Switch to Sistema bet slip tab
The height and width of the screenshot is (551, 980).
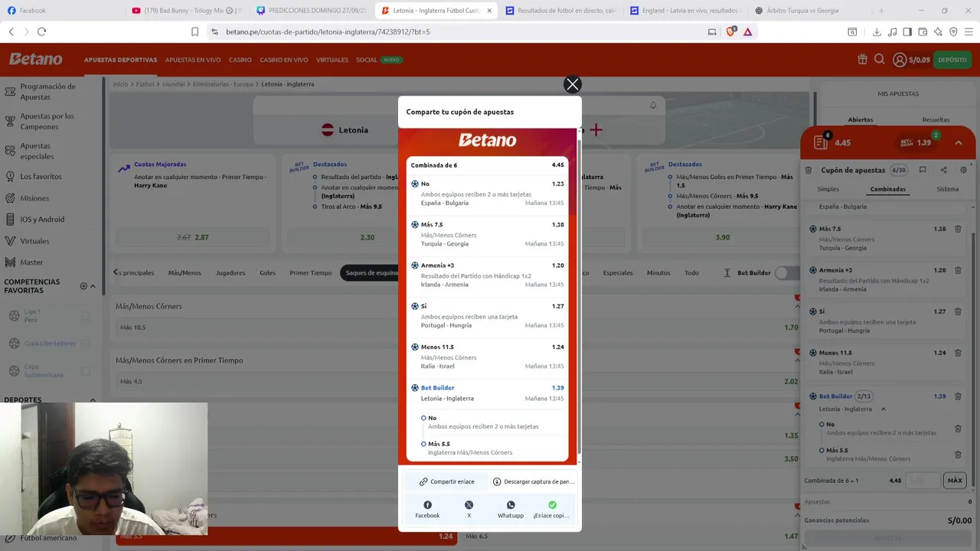[948, 189]
